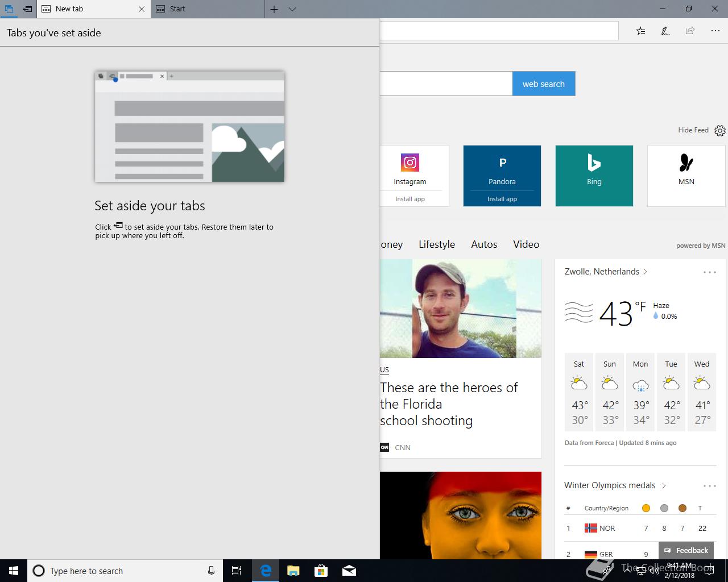Click the web search button
This screenshot has width=728, height=582.
[544, 84]
